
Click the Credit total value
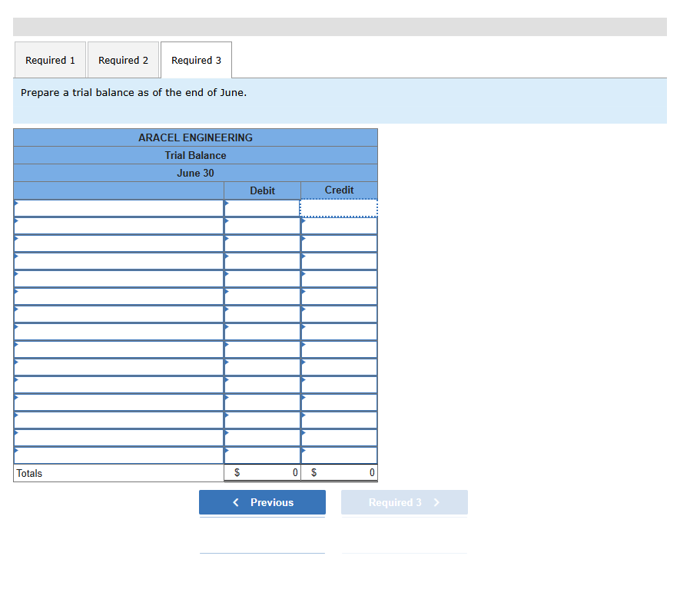point(339,472)
